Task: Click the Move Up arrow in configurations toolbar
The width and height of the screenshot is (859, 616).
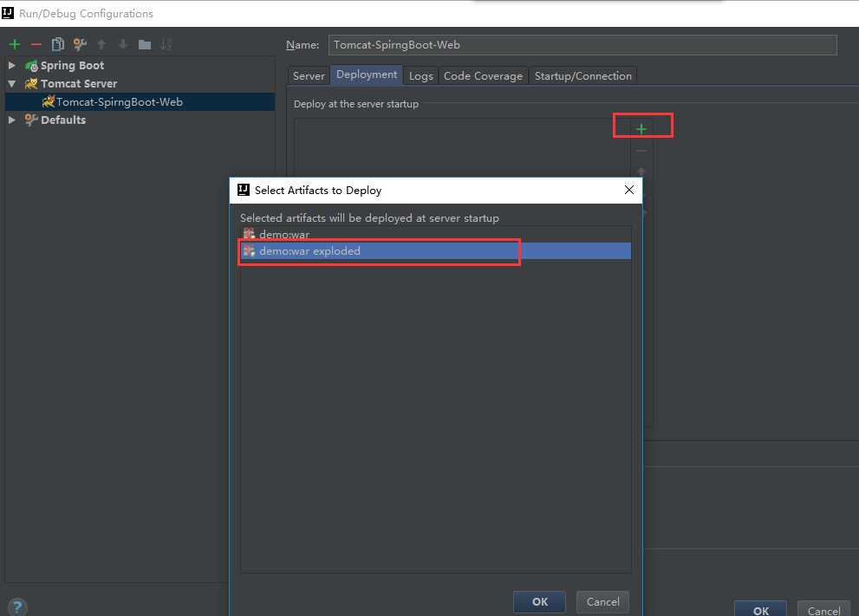Action: [101, 44]
